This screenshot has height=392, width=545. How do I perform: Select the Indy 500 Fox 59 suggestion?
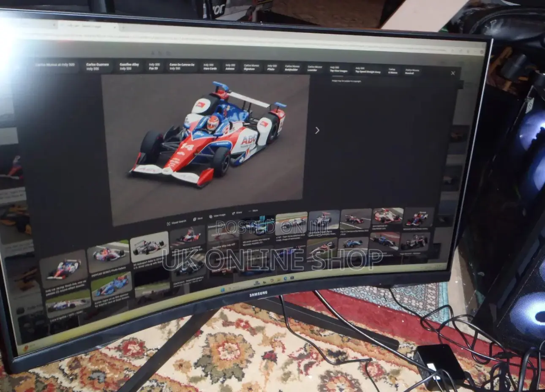click(154, 66)
